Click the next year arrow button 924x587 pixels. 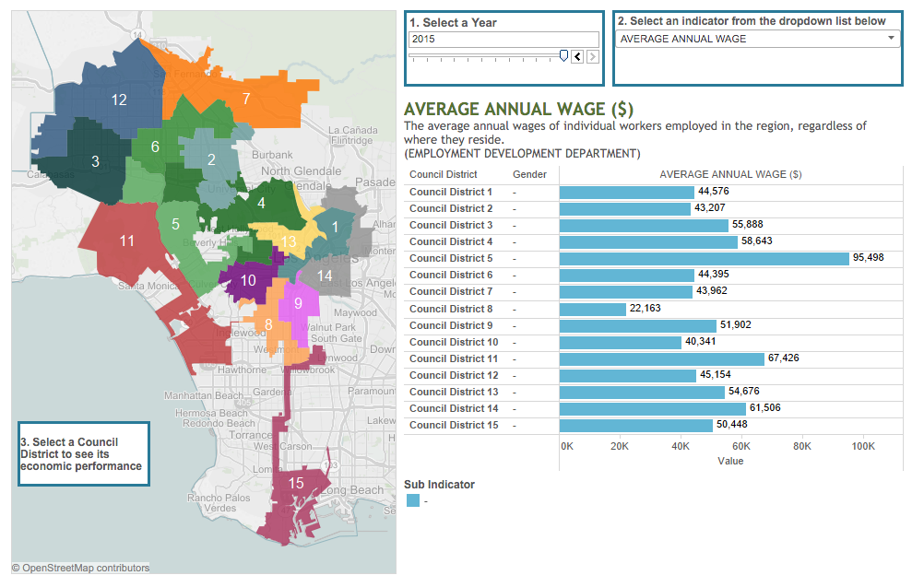tap(592, 56)
